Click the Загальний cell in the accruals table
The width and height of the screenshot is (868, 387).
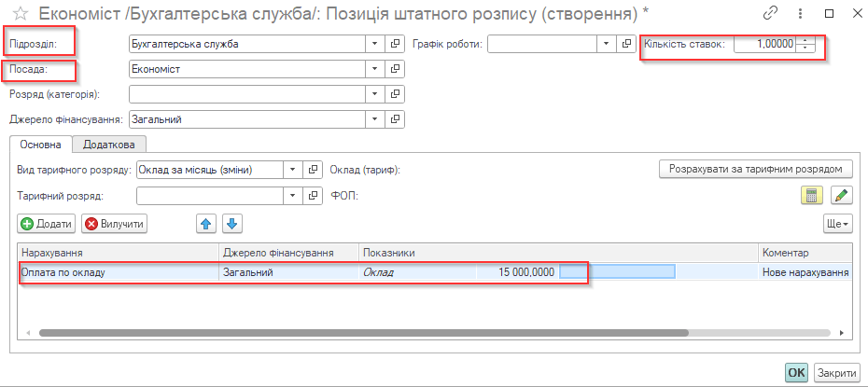coord(289,272)
